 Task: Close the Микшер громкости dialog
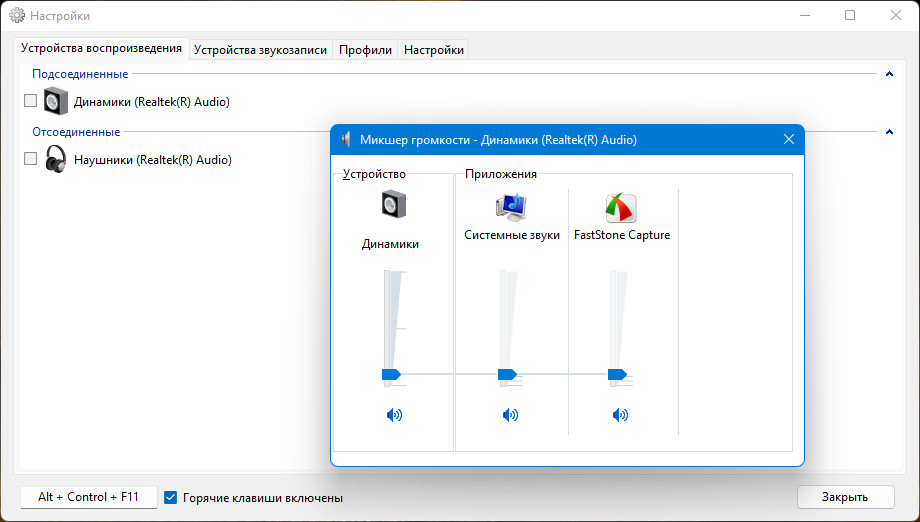tap(789, 139)
